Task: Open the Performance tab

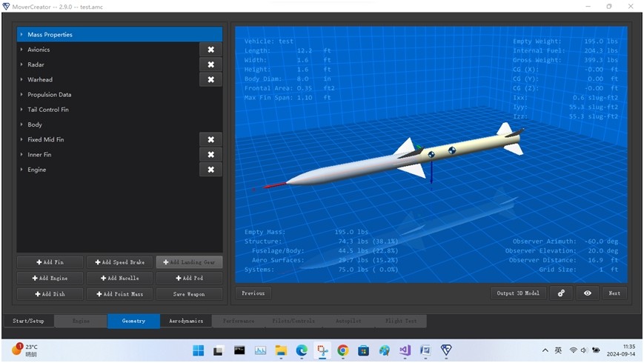Action: (239, 321)
